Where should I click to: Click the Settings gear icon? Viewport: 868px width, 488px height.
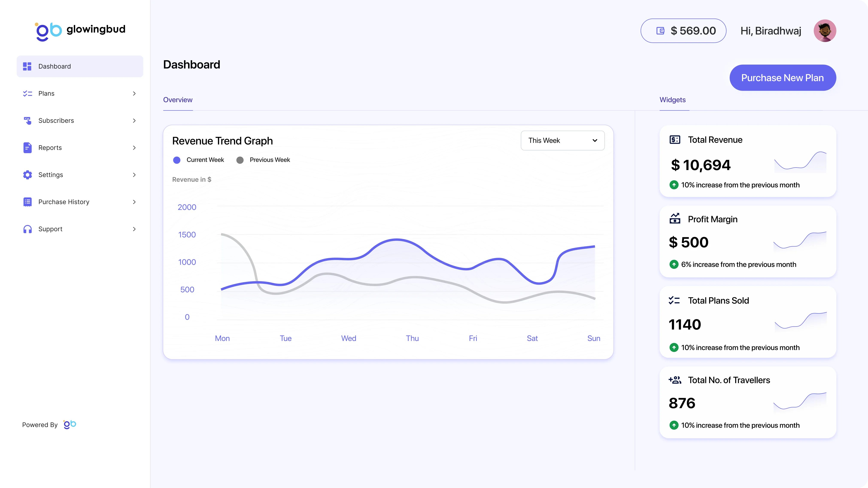click(x=27, y=175)
